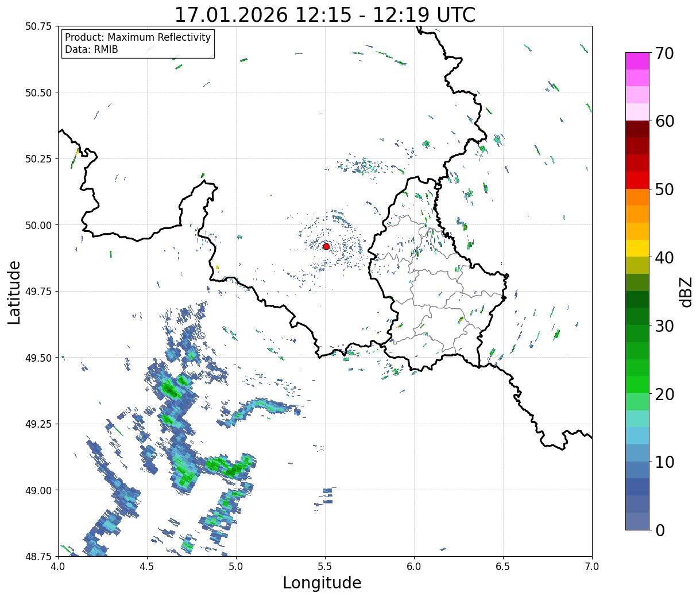
Task: Click longitude tick label 6.5
Action: coord(503,567)
